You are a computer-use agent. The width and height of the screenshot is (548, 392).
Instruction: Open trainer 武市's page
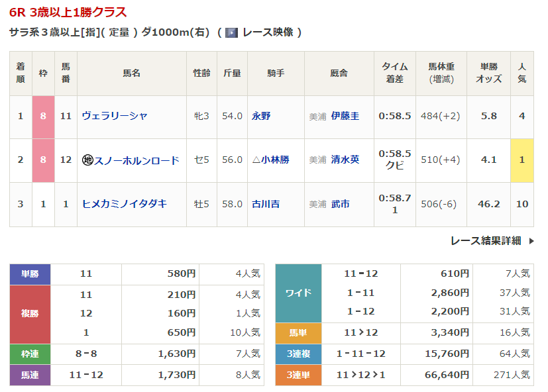(341, 204)
